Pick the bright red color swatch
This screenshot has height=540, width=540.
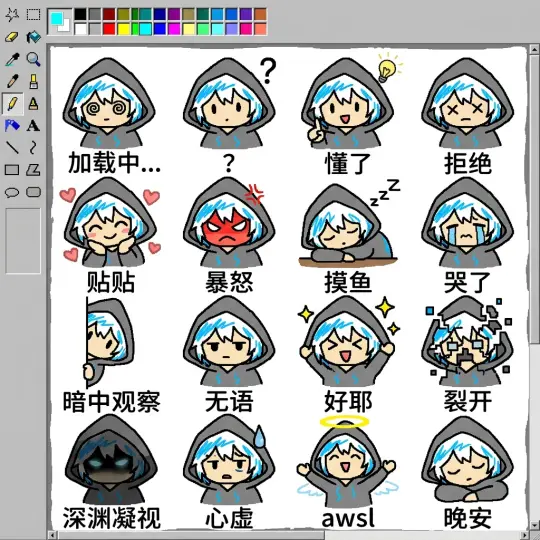pyautogui.click(x=109, y=29)
